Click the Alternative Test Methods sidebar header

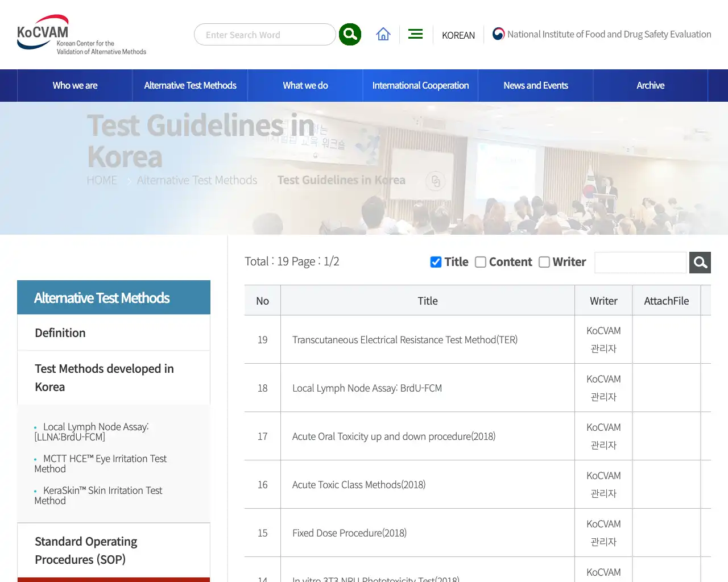[x=114, y=297]
